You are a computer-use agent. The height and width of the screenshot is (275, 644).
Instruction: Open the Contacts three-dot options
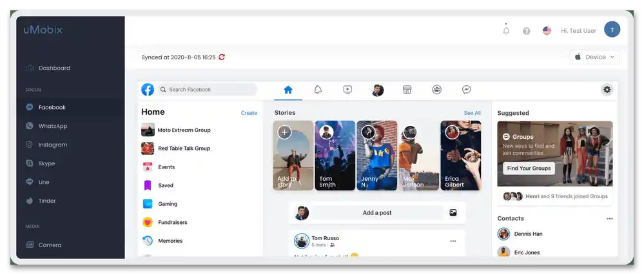point(610,219)
